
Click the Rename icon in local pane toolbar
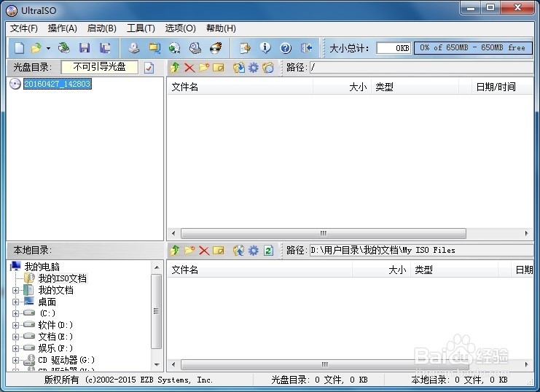tap(219, 251)
